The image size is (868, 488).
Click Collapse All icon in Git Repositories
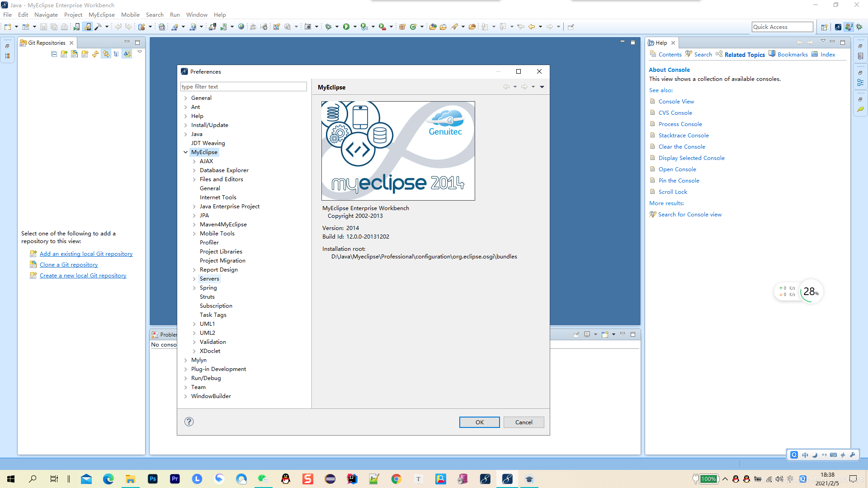click(x=54, y=54)
